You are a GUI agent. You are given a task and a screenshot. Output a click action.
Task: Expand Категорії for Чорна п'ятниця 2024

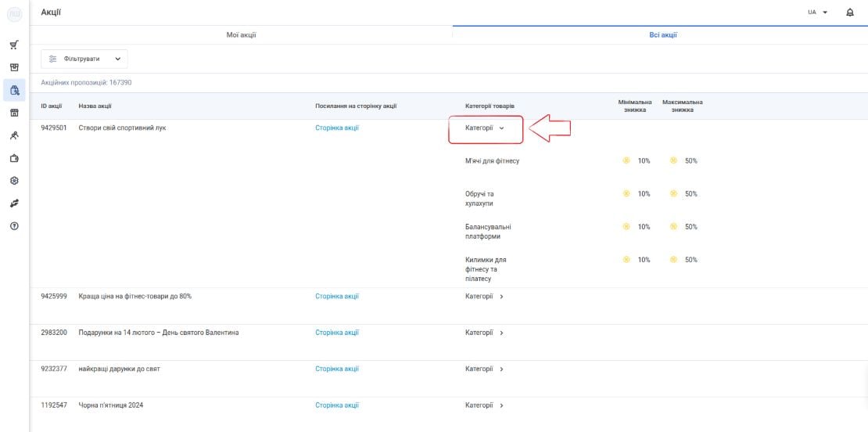485,405
